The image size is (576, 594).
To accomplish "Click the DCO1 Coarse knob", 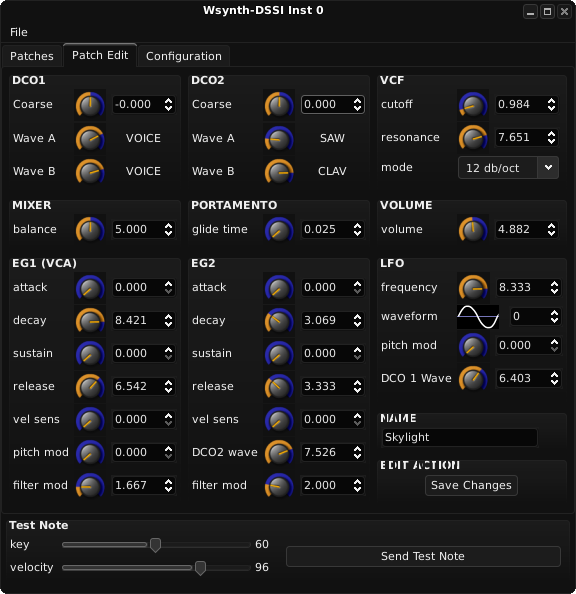I will click(x=90, y=105).
